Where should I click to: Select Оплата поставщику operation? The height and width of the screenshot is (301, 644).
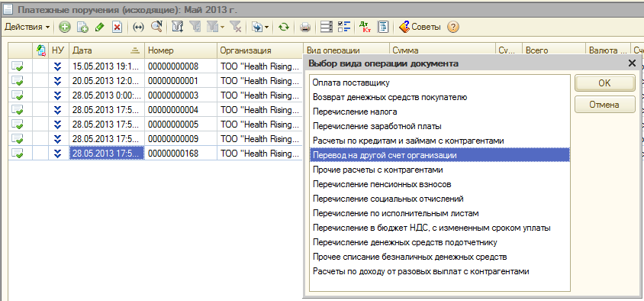point(440,83)
